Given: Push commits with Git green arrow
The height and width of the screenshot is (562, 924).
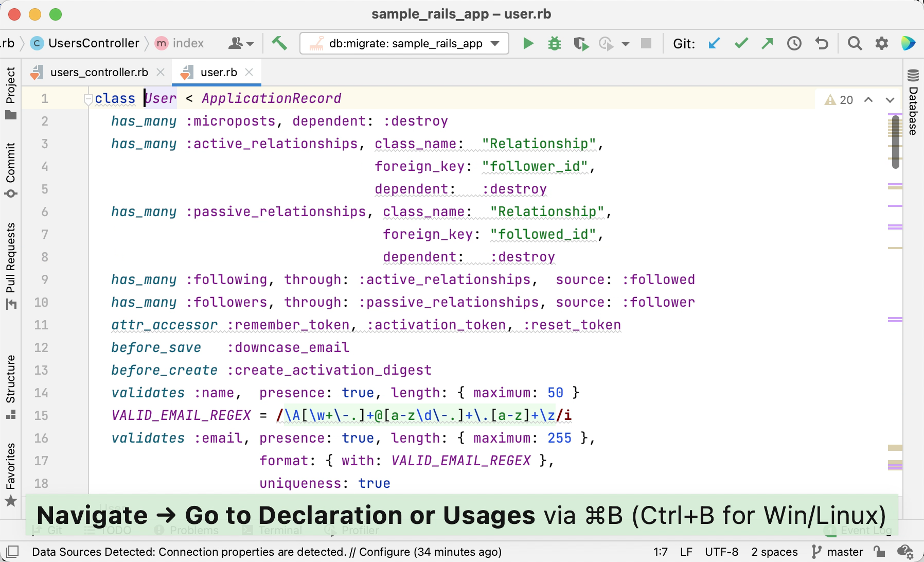Looking at the screenshot, I should point(768,44).
